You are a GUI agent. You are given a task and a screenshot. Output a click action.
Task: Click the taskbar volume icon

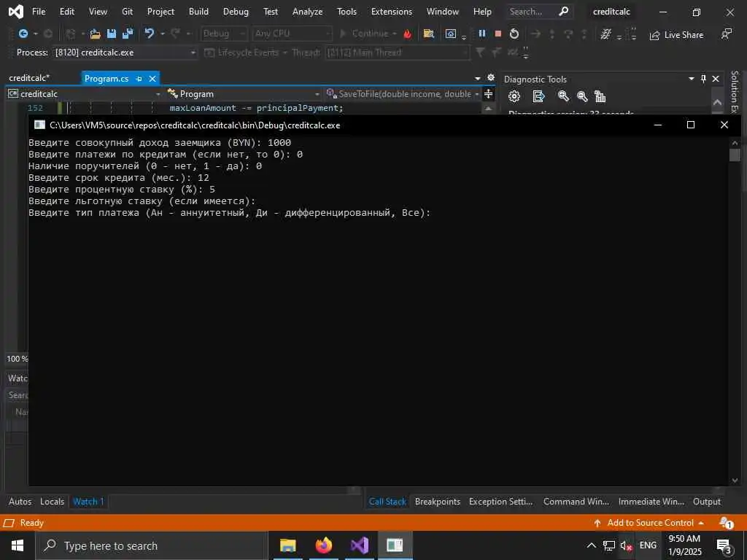(626, 545)
